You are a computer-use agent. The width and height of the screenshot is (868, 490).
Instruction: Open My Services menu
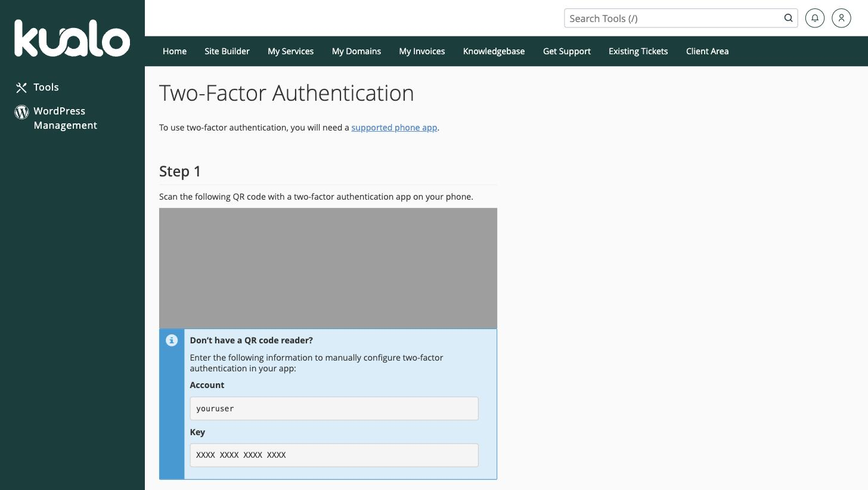(290, 51)
